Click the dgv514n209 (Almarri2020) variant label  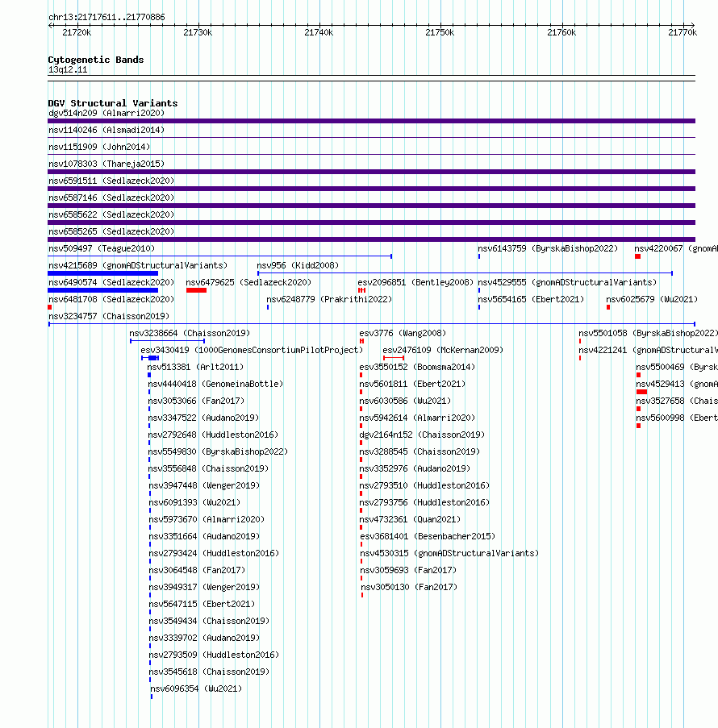[x=106, y=114]
